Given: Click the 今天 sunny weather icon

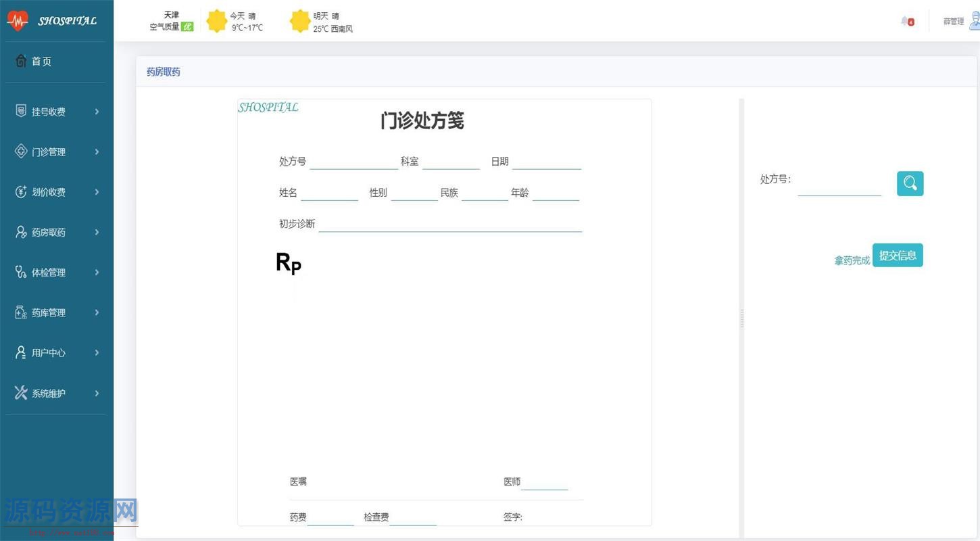Looking at the screenshot, I should pyautogui.click(x=216, y=21).
